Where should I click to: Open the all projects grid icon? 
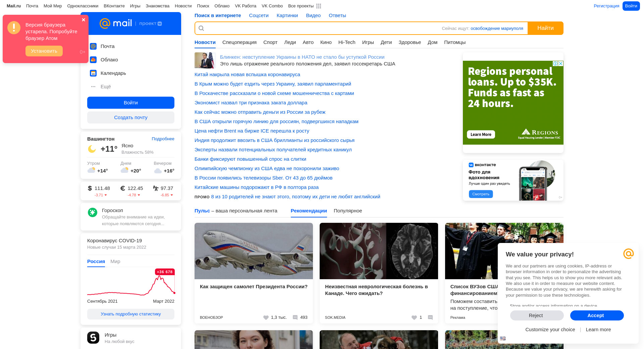pyautogui.click(x=319, y=6)
